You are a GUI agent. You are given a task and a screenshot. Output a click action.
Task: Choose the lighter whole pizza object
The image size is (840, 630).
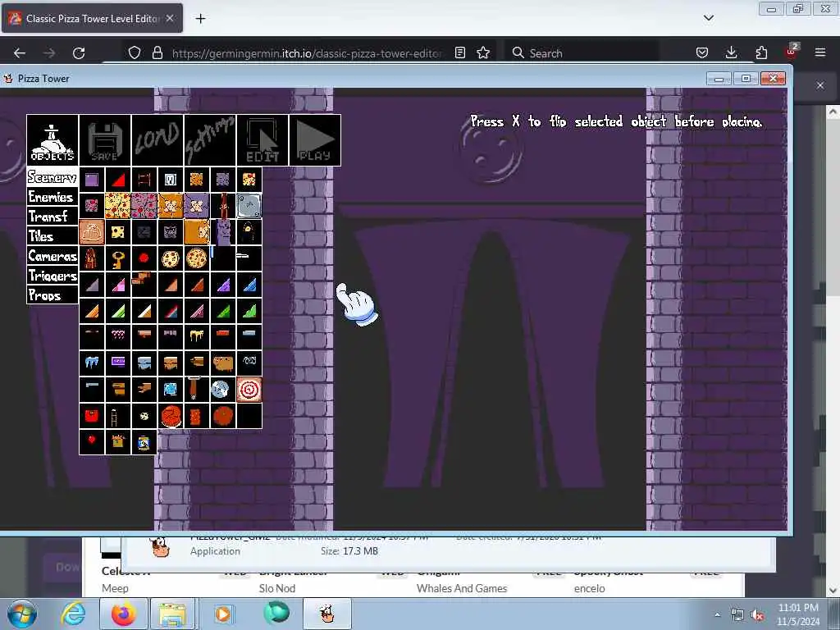(x=171, y=258)
